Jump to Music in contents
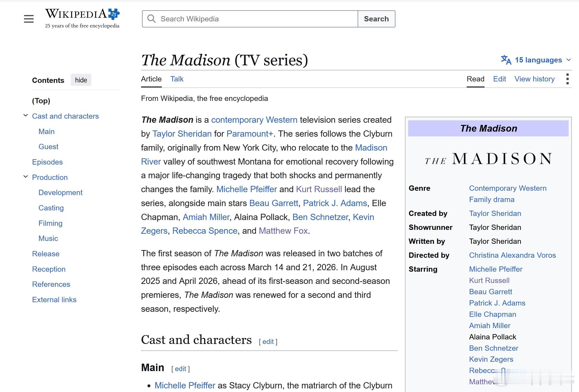This screenshot has width=579, height=392. tap(48, 239)
